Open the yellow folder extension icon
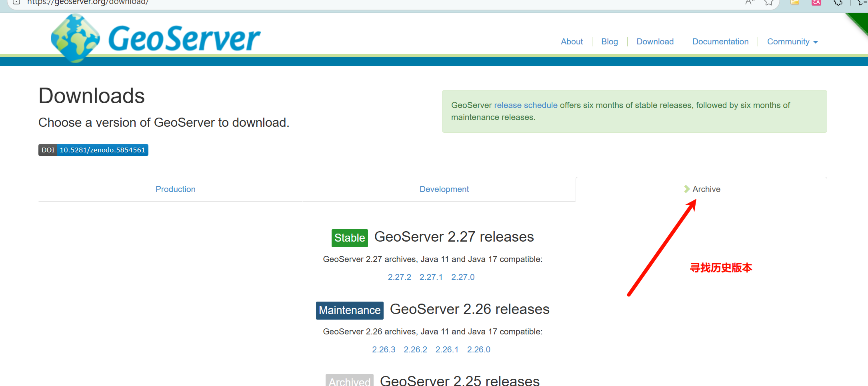This screenshot has width=868, height=386. coord(795,2)
